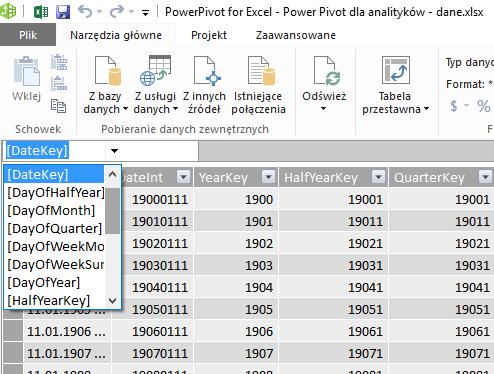Select the YearKey column header
Screen dimensions: 494x374
coord(223,177)
